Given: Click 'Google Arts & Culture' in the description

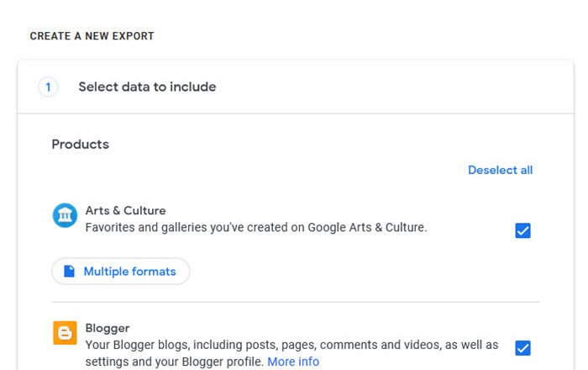Looking at the screenshot, I should tap(367, 227).
